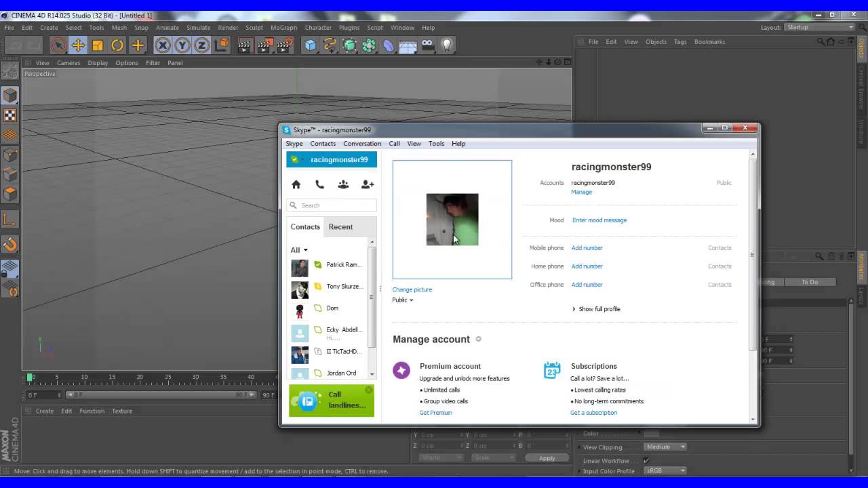
Task: Open the MoGraph menu in Cinema 4D
Action: (284, 28)
